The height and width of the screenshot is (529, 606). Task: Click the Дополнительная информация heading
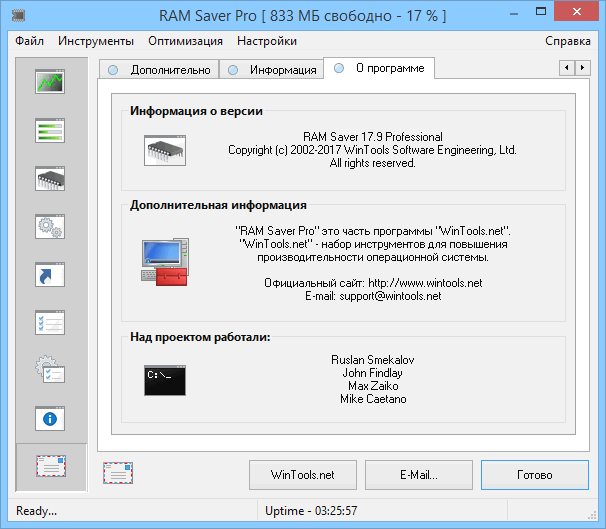tap(218, 205)
